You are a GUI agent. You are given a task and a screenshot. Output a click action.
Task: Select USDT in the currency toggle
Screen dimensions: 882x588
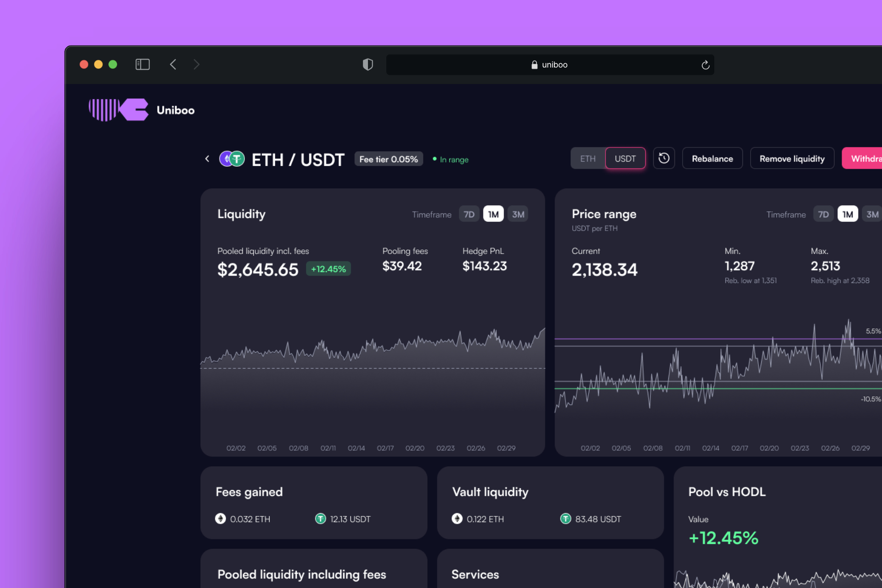[625, 158]
